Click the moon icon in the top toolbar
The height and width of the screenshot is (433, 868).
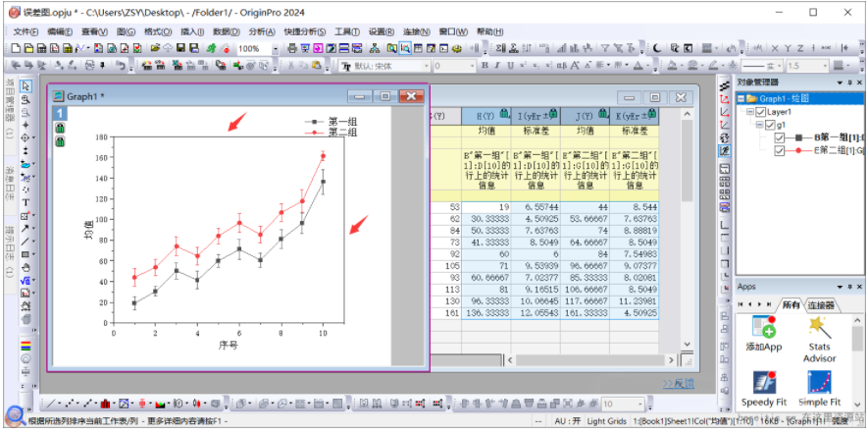(657, 48)
